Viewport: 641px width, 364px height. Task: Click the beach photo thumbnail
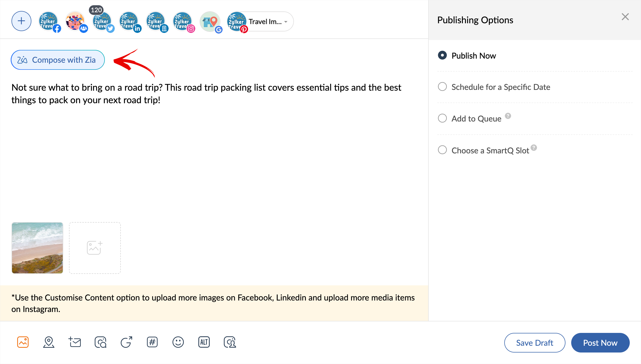[37, 248]
